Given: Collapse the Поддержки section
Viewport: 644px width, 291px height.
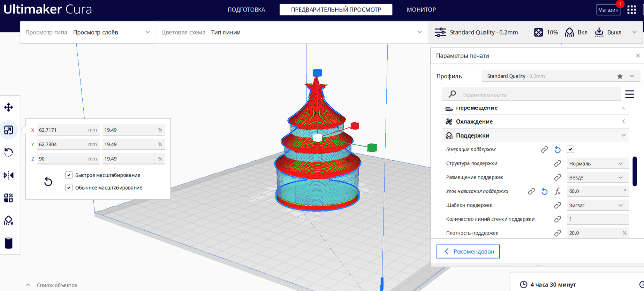Looking at the screenshot, I should (535, 136).
